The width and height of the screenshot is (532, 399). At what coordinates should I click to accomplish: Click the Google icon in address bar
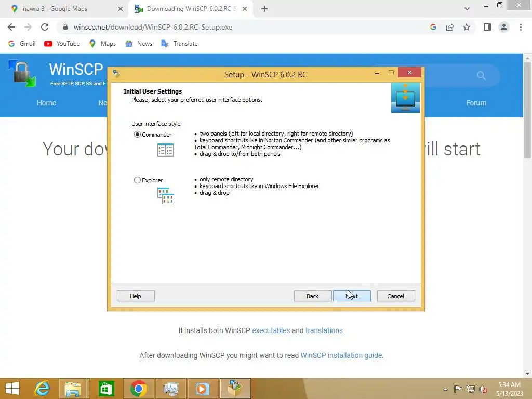pos(433,27)
